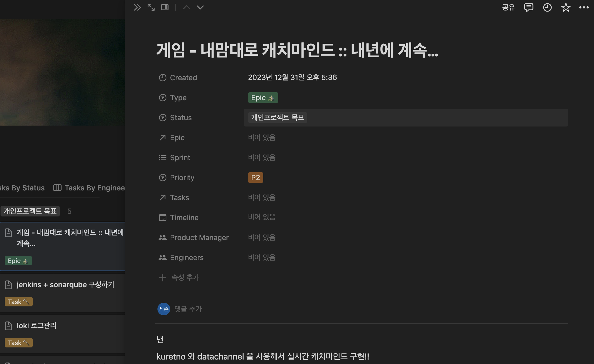
Task: Close the side peek with double chevron icon
Action: [x=137, y=7]
